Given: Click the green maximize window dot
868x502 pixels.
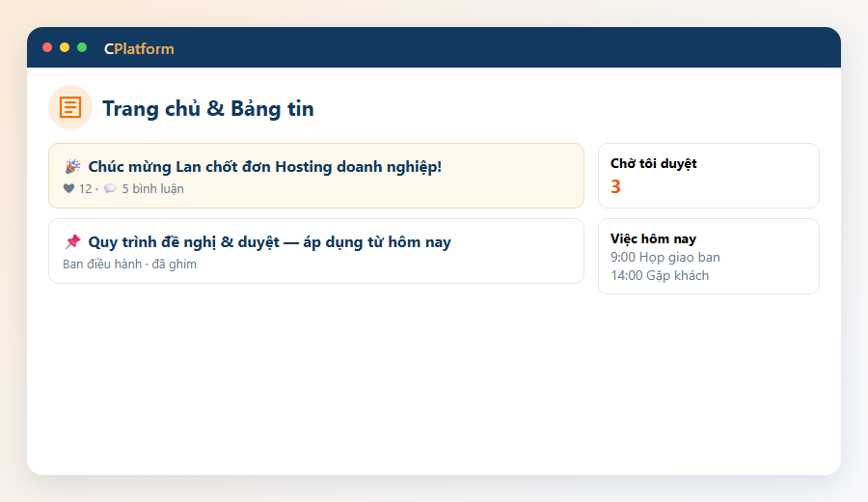Looking at the screenshot, I should pyautogui.click(x=82, y=47).
